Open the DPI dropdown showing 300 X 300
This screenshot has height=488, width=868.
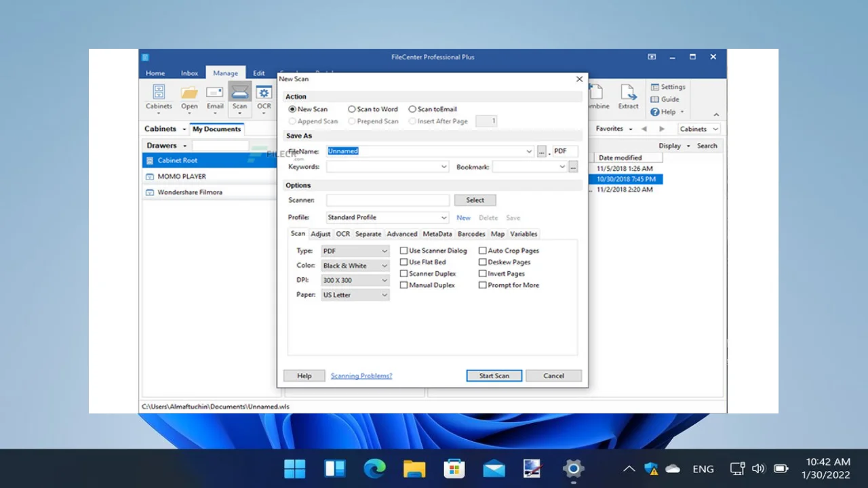[x=355, y=281]
